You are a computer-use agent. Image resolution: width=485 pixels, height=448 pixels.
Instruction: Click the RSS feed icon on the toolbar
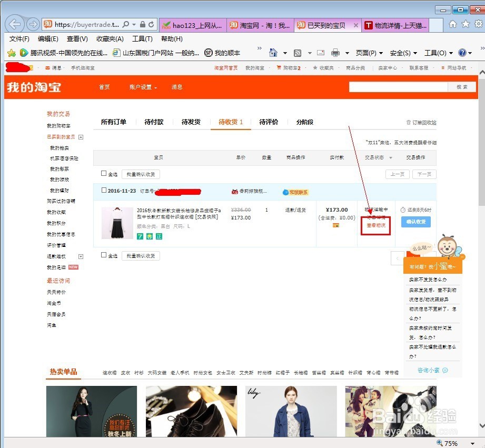(x=298, y=52)
